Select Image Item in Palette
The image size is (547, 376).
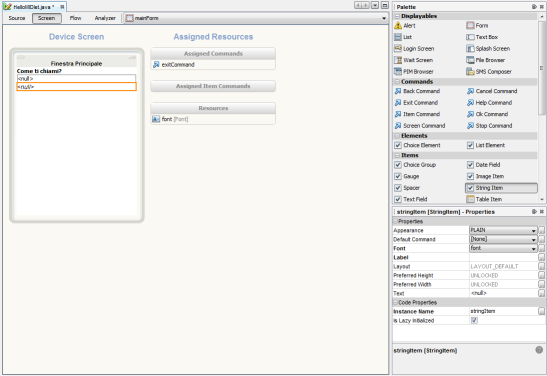[485, 176]
